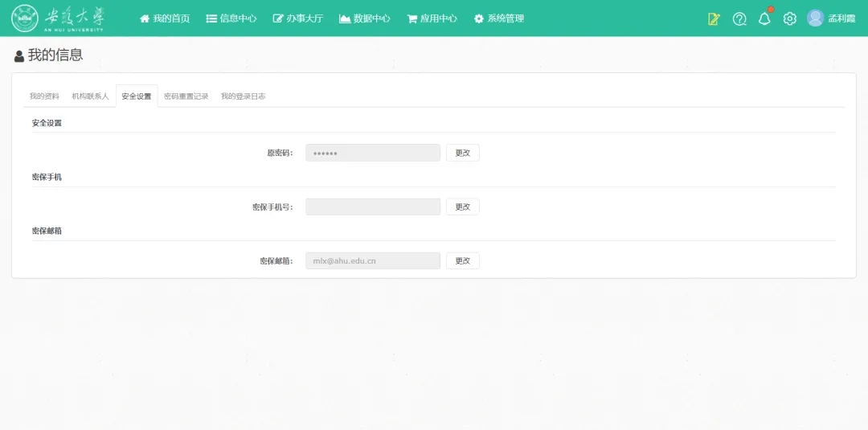Click the empty 密保手机号 field
The width and height of the screenshot is (868, 430).
[x=373, y=207]
